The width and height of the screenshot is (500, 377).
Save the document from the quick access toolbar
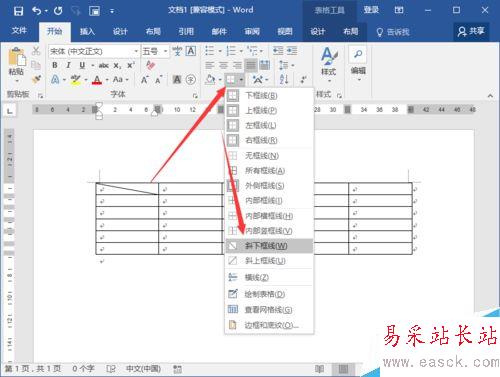pyautogui.click(x=18, y=11)
